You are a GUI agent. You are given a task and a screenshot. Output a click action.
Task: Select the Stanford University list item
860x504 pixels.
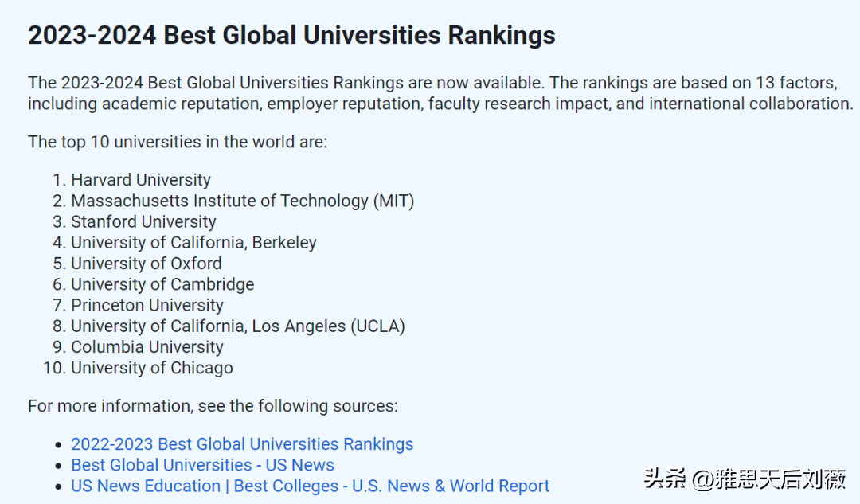tap(143, 221)
